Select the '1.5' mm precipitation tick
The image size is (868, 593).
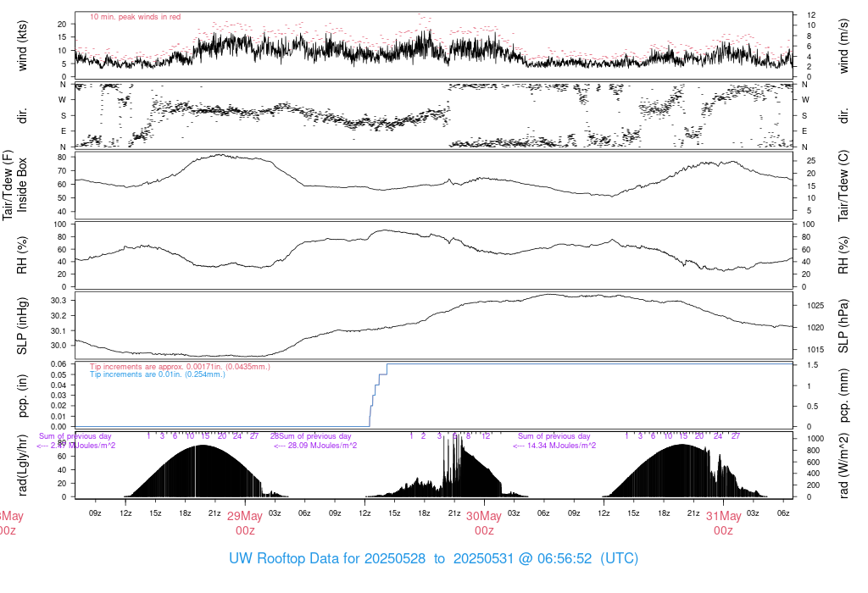812,365
